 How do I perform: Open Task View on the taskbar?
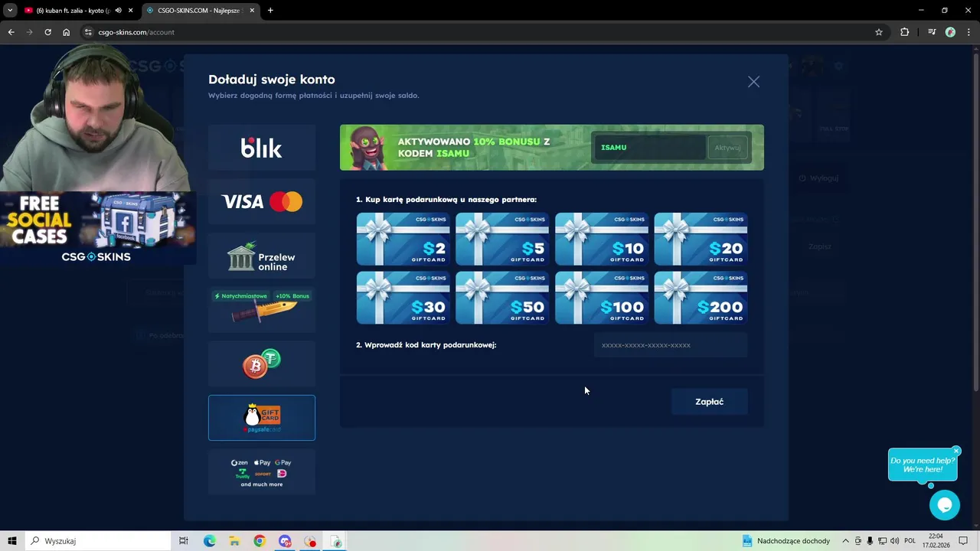(184, 541)
